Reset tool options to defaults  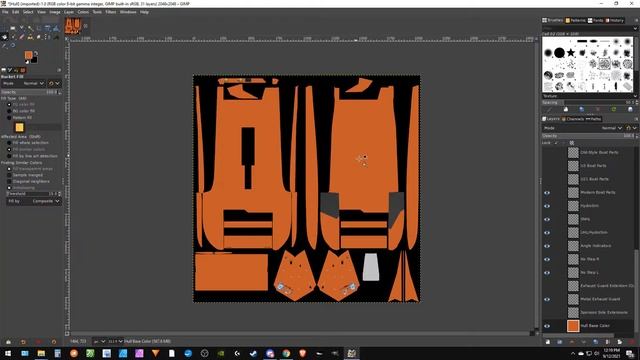[53, 342]
